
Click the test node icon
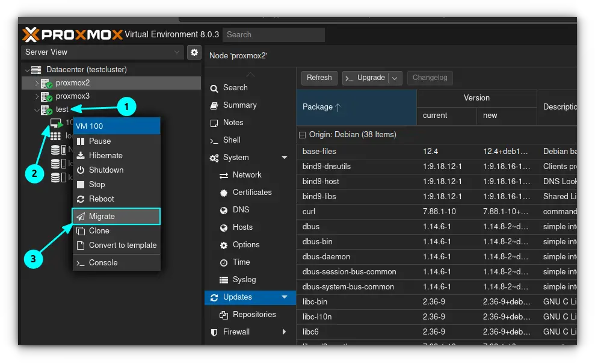46,110
